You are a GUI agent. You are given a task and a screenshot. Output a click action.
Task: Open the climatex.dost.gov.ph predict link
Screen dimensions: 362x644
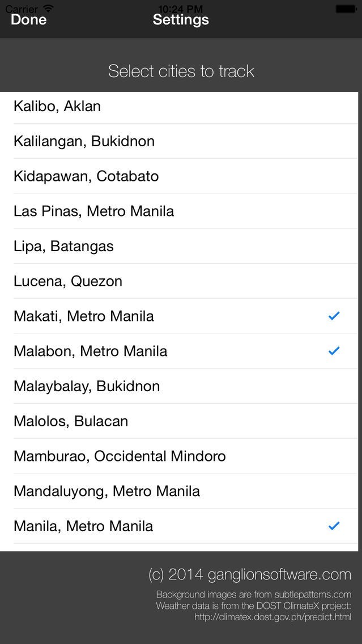point(272,617)
